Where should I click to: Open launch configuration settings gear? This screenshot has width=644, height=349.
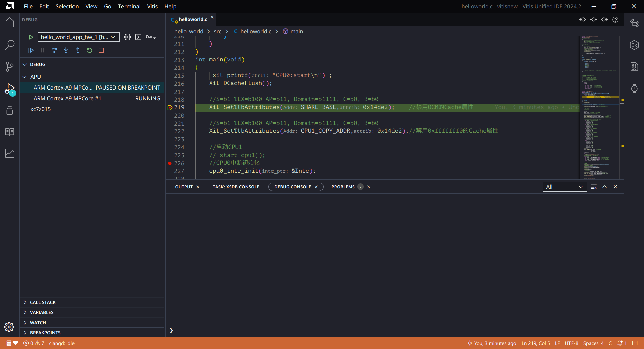127,37
